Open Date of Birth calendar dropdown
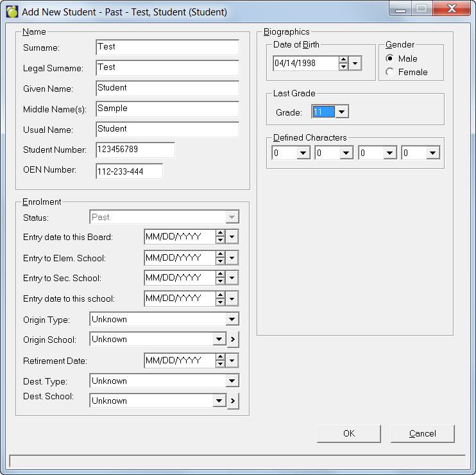This screenshot has width=476, height=475. click(x=356, y=63)
